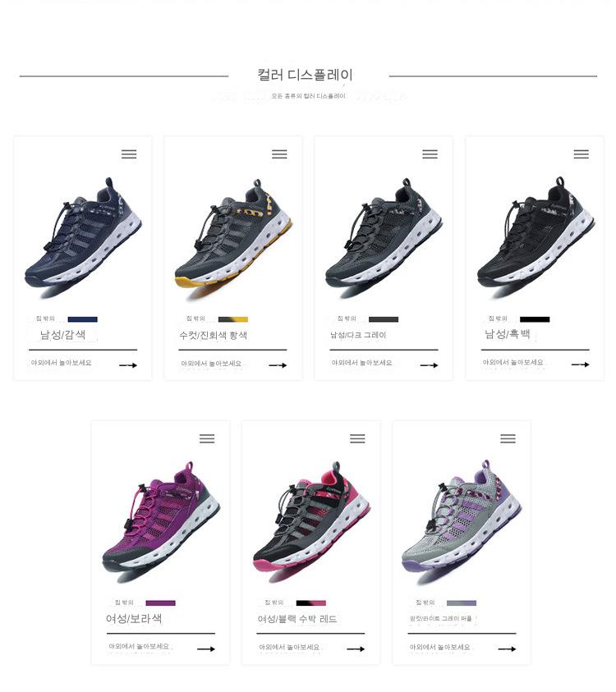Click the navy men's shoe image
616x692 pixels.
coord(83,234)
